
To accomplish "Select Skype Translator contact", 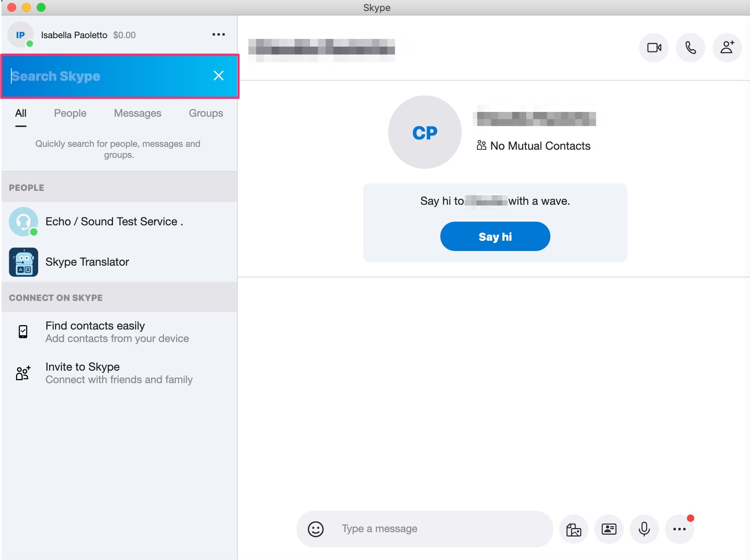I will point(119,262).
